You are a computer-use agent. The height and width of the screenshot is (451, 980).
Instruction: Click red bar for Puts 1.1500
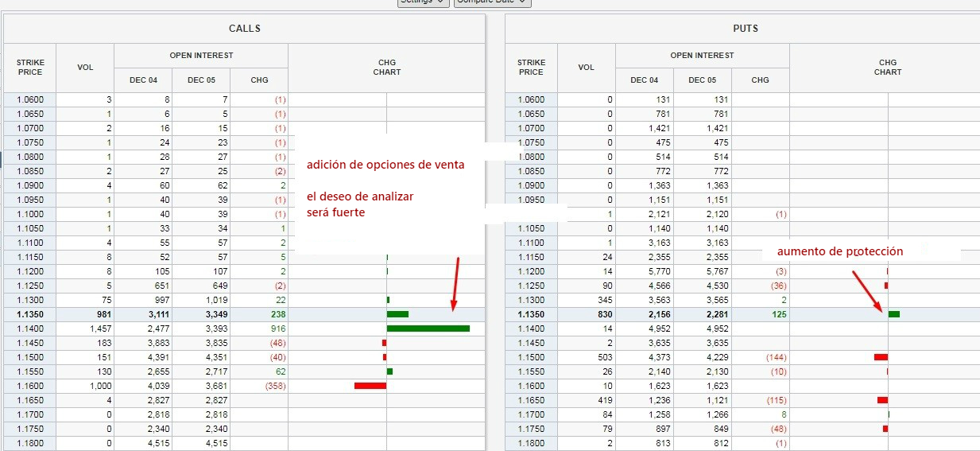coord(881,357)
